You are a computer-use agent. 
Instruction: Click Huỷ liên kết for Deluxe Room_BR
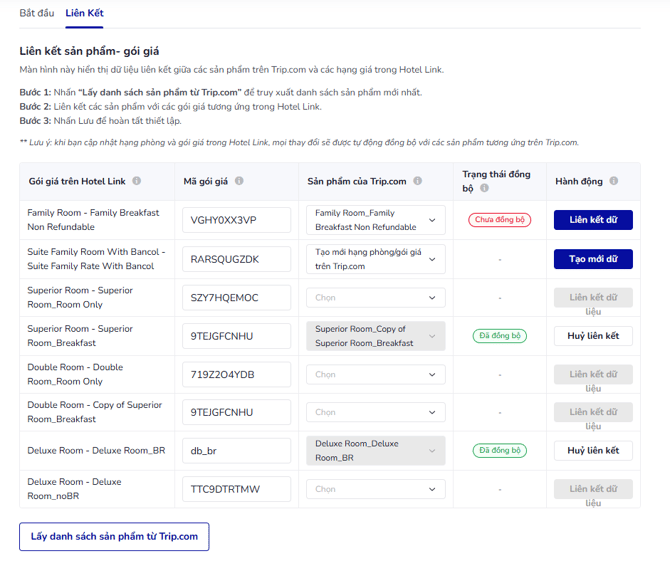coord(593,451)
